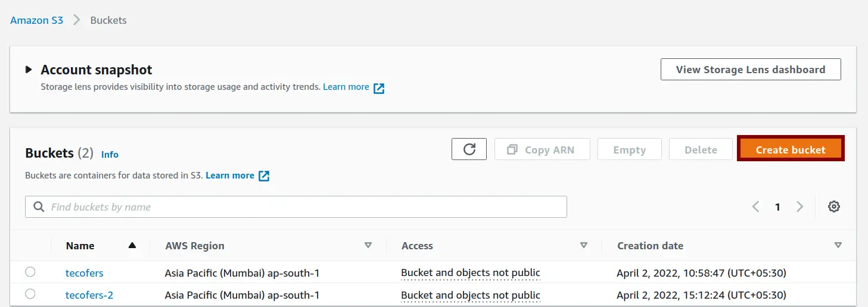Go to the previous page arrow
This screenshot has width=868, height=307.
pyautogui.click(x=756, y=207)
